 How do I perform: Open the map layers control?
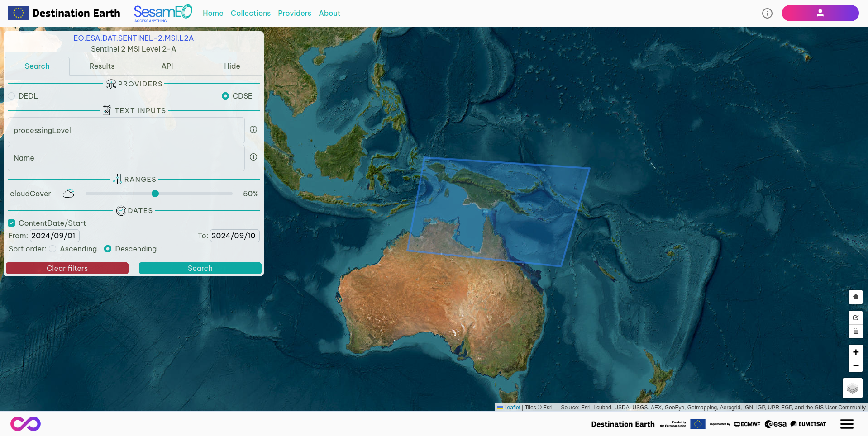pyautogui.click(x=852, y=388)
